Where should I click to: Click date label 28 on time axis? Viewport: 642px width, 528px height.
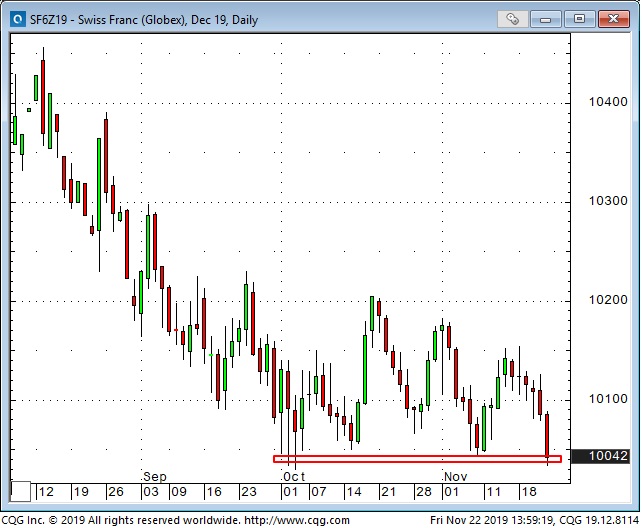(x=424, y=492)
